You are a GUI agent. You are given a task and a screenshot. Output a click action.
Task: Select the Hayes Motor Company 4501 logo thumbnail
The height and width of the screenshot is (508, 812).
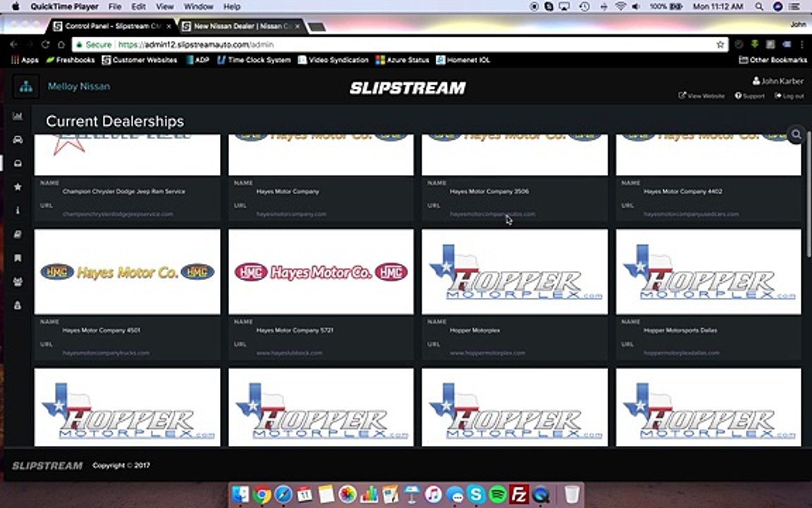click(128, 272)
